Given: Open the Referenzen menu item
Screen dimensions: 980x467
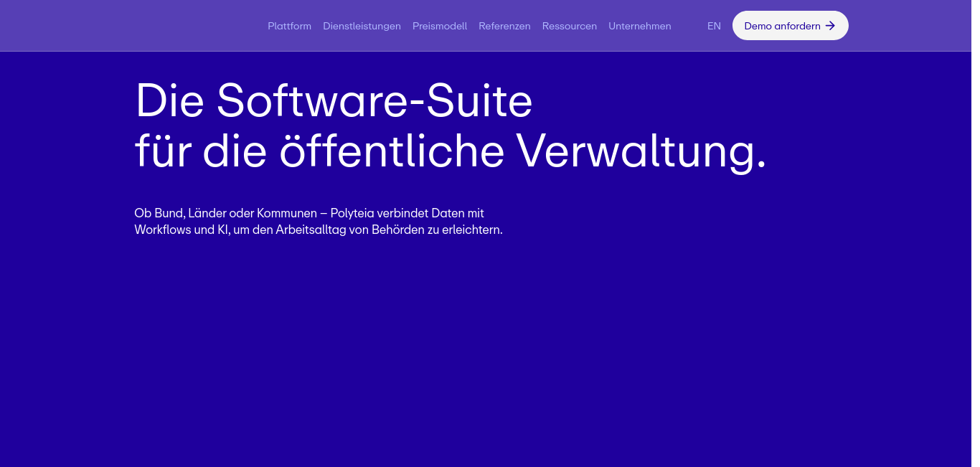Looking at the screenshot, I should pyautogui.click(x=504, y=26).
